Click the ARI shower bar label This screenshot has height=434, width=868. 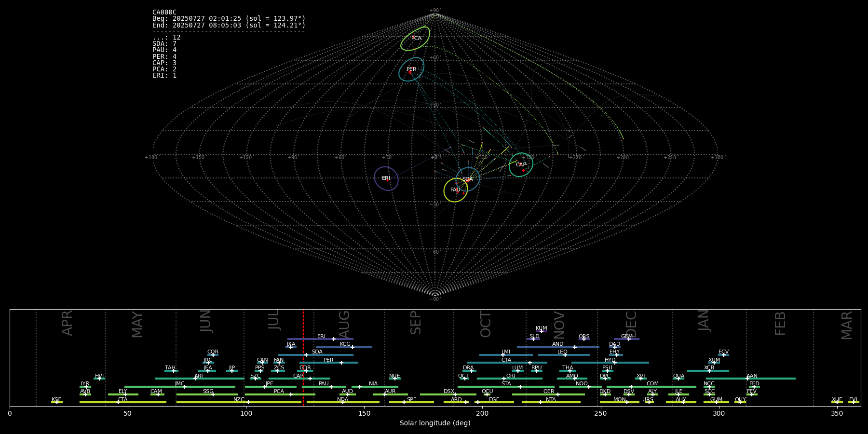click(199, 376)
